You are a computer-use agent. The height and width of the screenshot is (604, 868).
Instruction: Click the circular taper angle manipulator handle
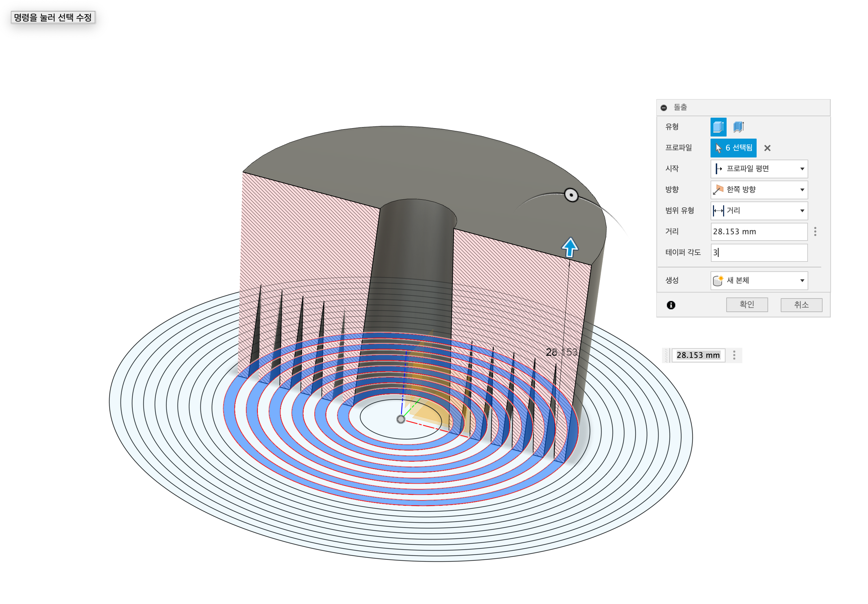tap(571, 195)
